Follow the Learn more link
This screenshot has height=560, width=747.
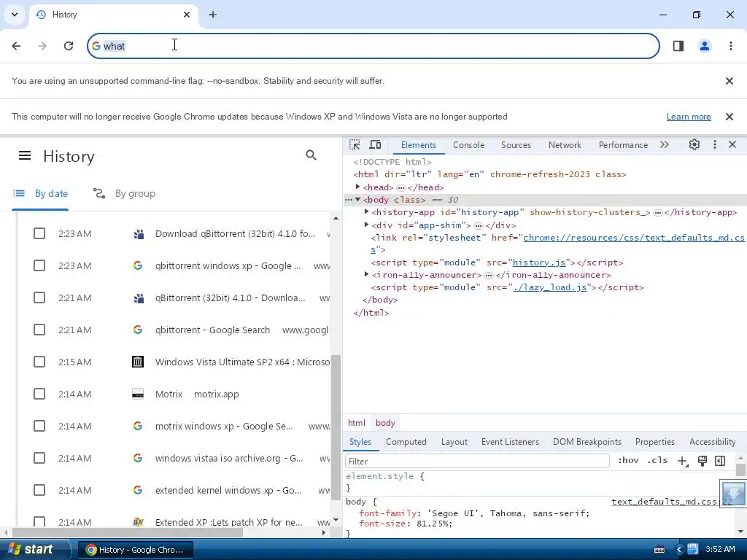pyautogui.click(x=689, y=117)
